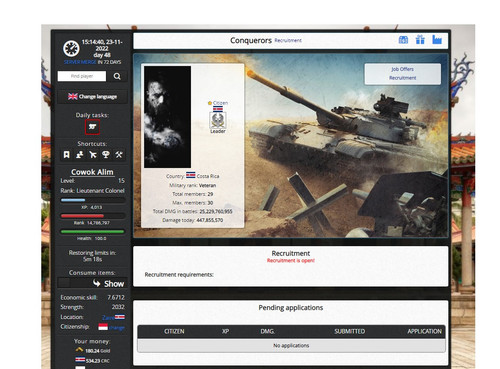Image resolution: width=500 pixels, height=369 pixels.
Task: Click the Recruitment link next to Conquerors
Action: (288, 40)
